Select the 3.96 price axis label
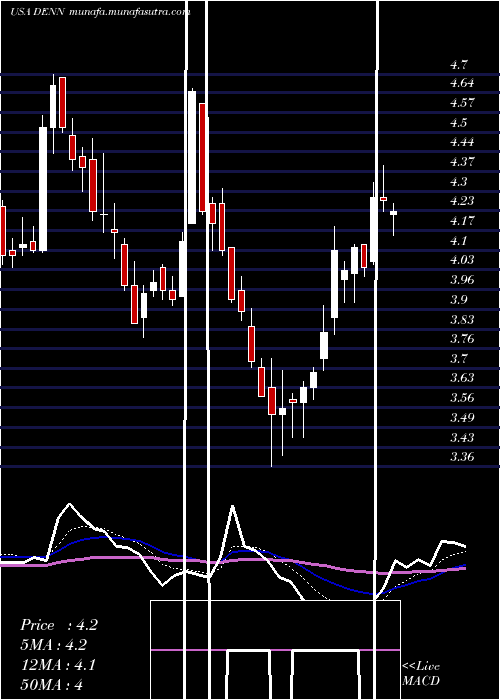500x700 pixels. [x=462, y=279]
